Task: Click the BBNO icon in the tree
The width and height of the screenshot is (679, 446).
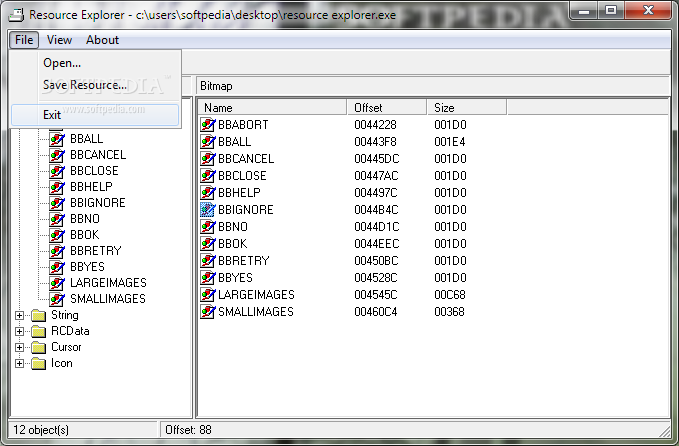Action: pyautogui.click(x=57, y=219)
